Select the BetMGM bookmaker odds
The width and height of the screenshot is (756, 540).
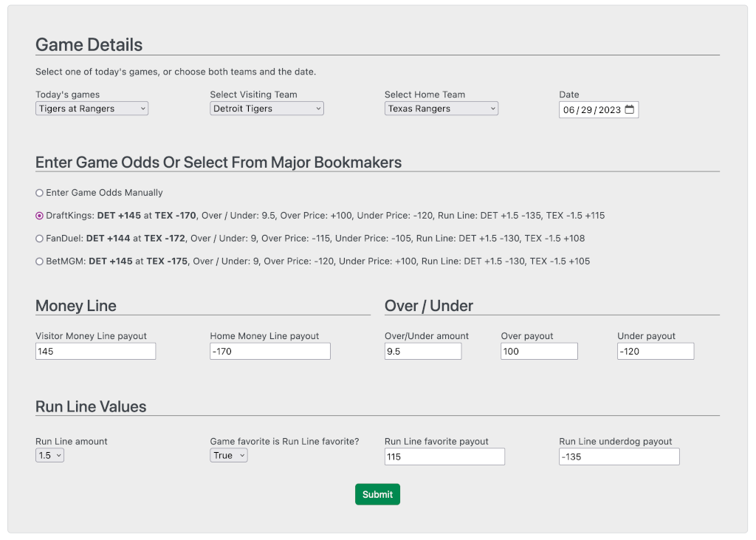tap(38, 261)
